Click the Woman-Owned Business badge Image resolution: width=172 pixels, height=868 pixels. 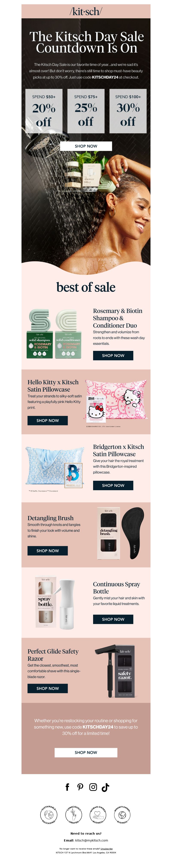point(98,815)
